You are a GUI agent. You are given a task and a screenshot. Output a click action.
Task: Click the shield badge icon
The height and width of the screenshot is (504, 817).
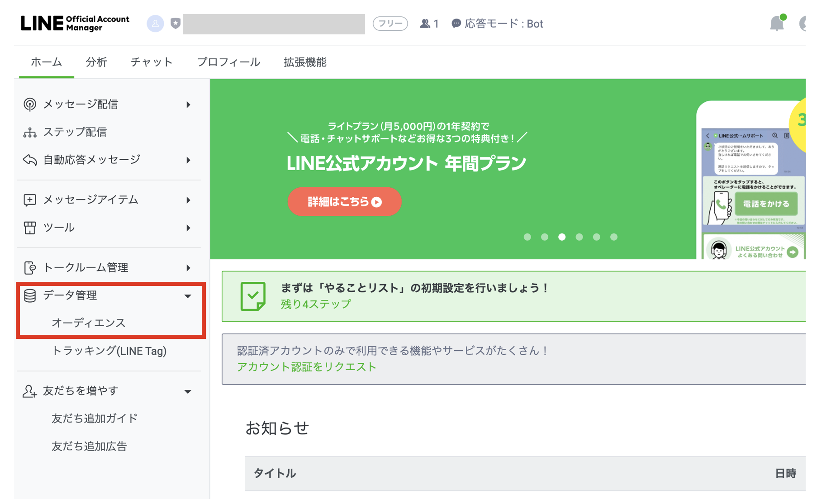tap(176, 24)
